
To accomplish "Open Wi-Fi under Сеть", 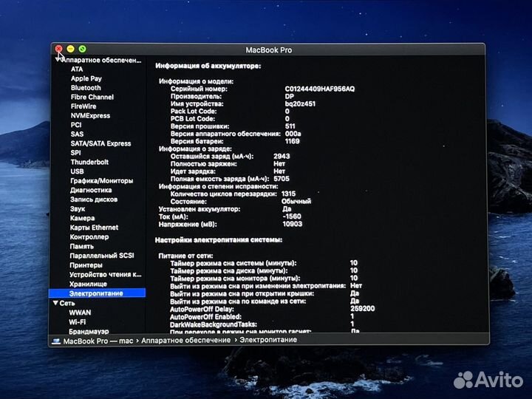I will 78,322.
